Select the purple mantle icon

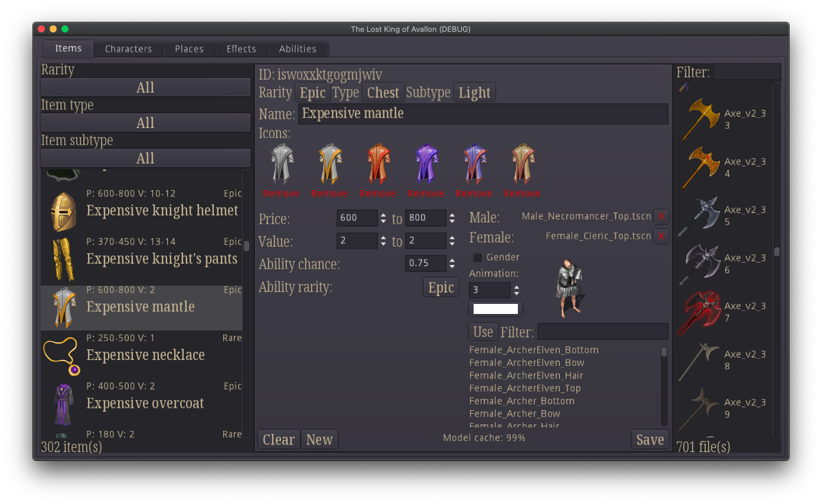tap(426, 165)
